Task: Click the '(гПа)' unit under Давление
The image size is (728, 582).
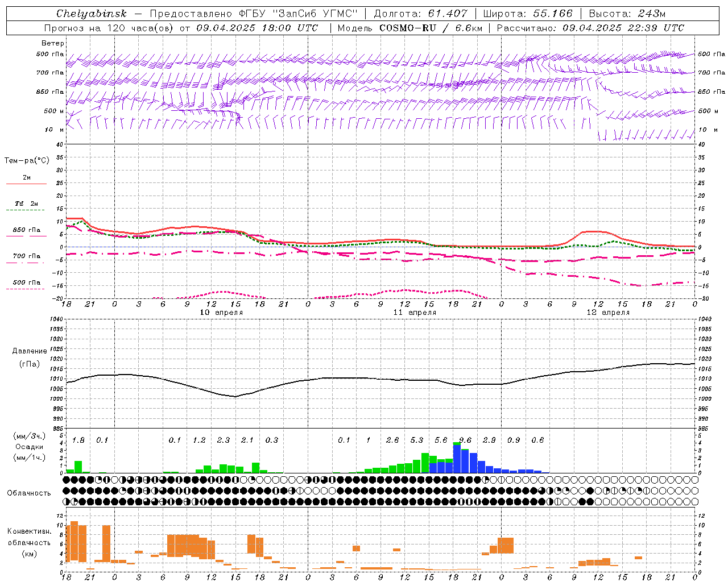Action: click(x=30, y=364)
